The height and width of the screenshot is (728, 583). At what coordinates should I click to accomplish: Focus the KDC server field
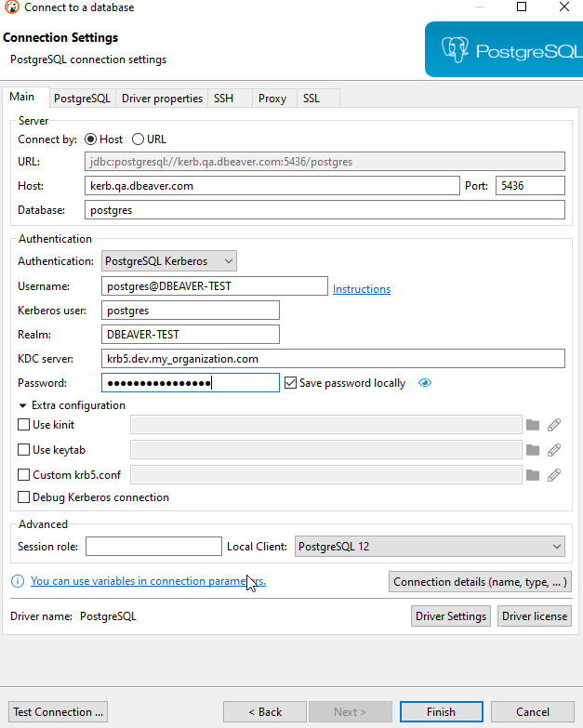pos(333,359)
